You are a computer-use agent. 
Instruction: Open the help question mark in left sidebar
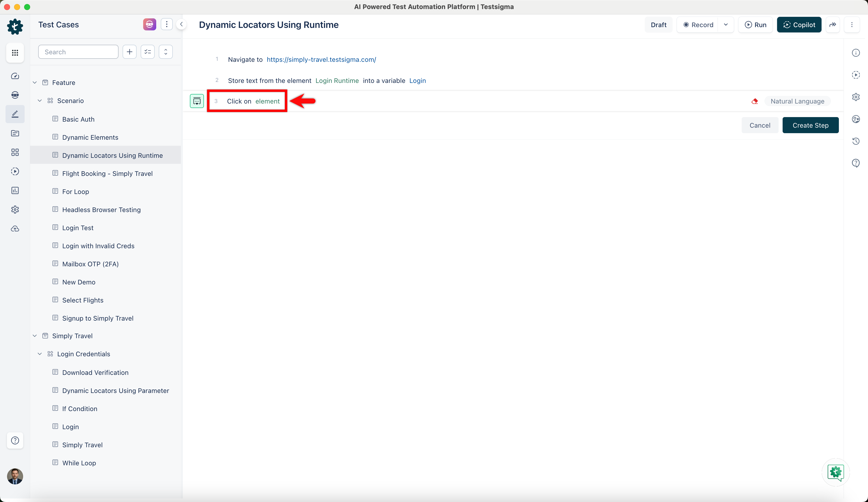coord(15,440)
